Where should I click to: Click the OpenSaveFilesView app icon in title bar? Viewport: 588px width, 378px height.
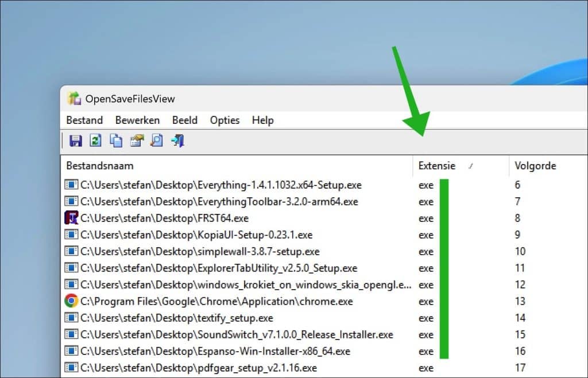74,99
